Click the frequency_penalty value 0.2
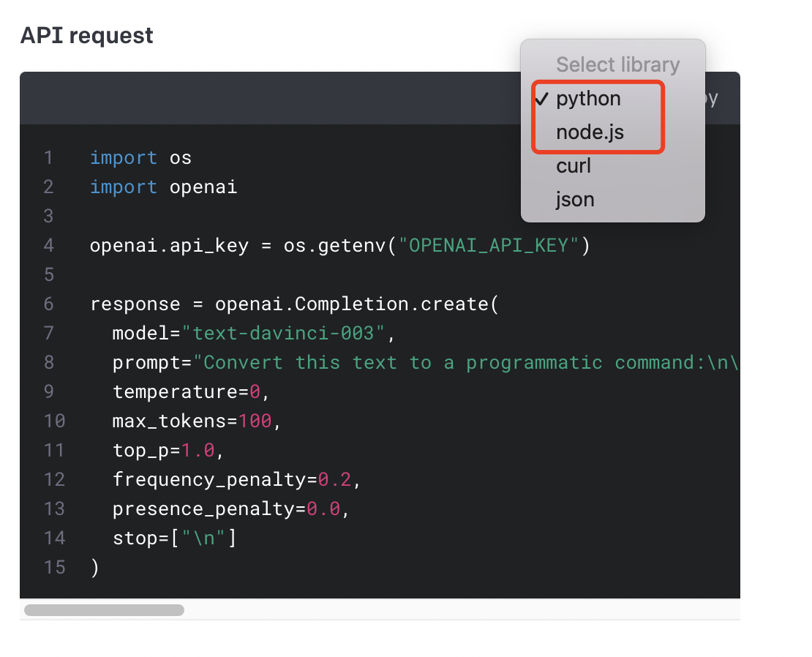 coord(334,479)
